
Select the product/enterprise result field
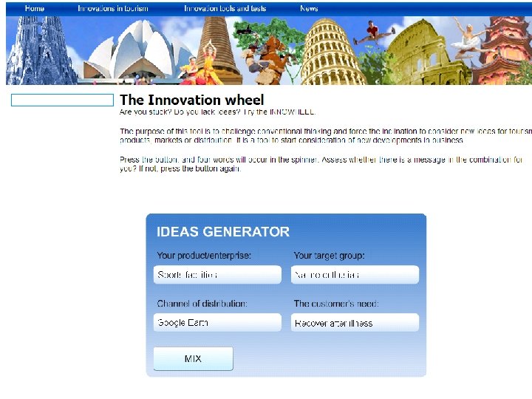click(x=217, y=274)
